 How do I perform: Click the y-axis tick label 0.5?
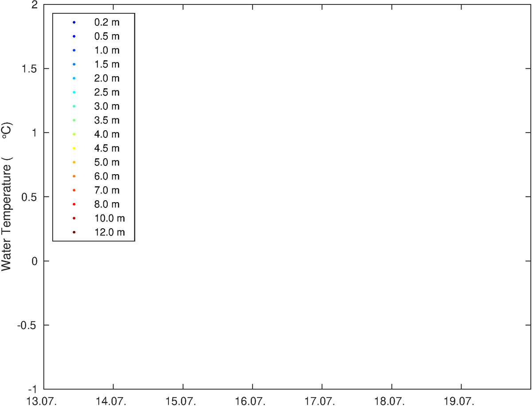coord(30,197)
